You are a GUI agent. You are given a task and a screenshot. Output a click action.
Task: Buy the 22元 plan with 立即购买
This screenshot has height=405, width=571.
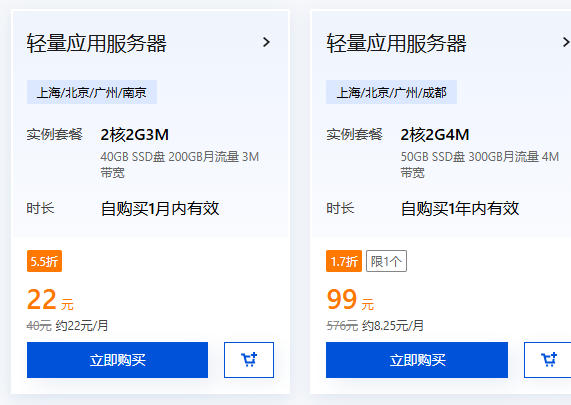(117, 360)
